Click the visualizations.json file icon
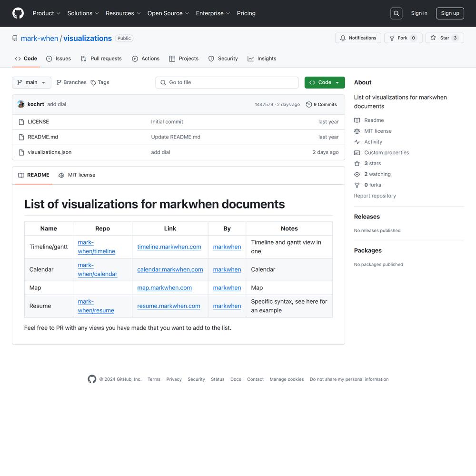476x476 pixels. click(21, 152)
